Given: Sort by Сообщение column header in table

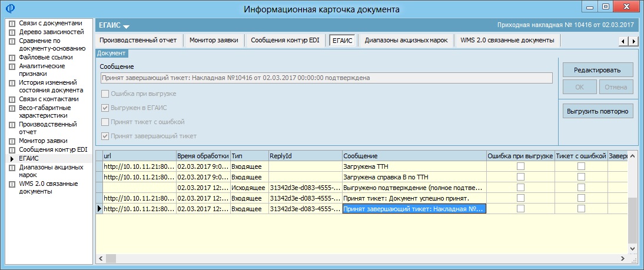Looking at the screenshot, I should 414,156.
